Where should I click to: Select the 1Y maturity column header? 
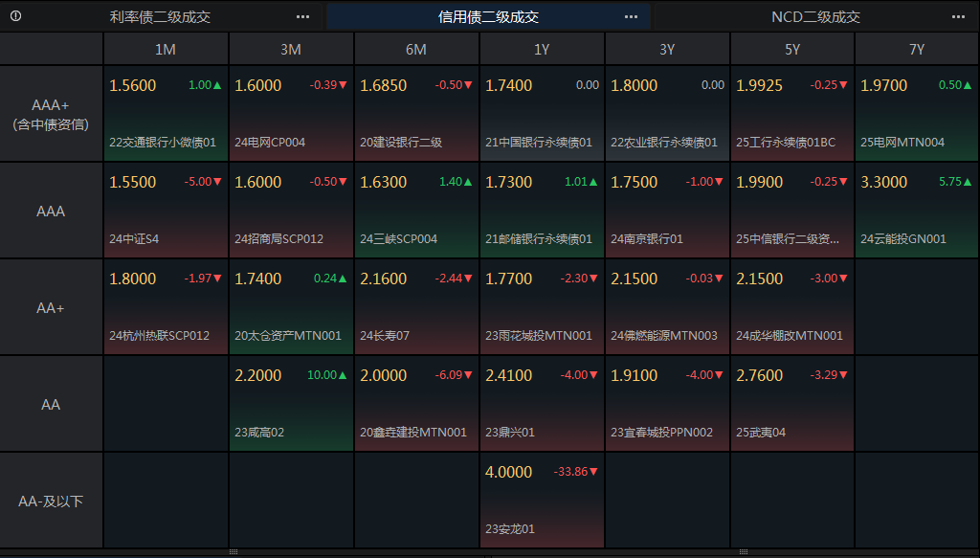click(542, 50)
